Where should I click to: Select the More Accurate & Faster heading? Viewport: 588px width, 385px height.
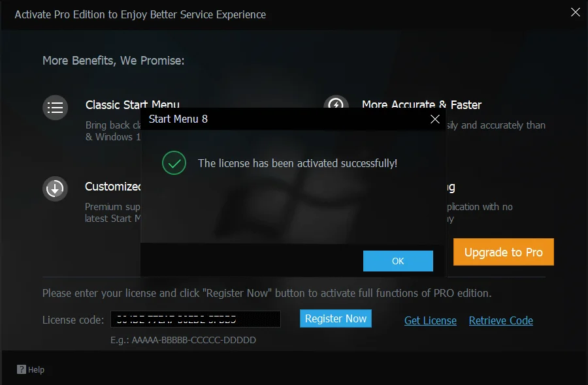coord(421,104)
